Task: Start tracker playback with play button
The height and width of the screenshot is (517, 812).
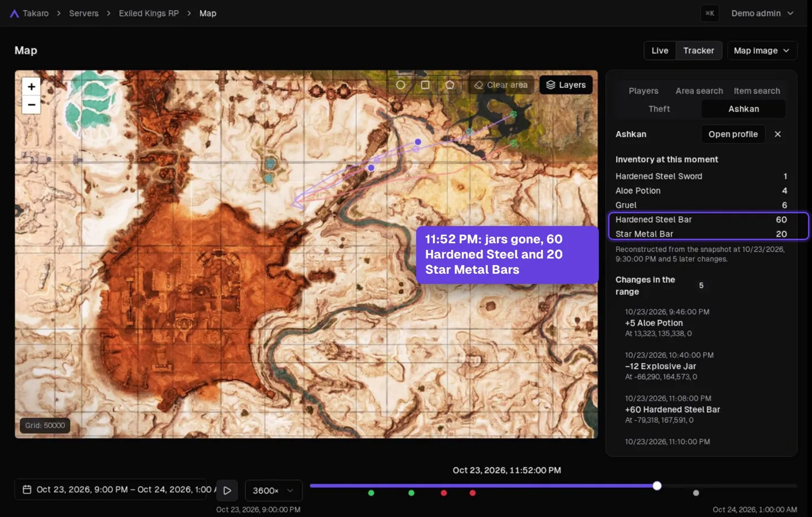Action: [x=227, y=490]
